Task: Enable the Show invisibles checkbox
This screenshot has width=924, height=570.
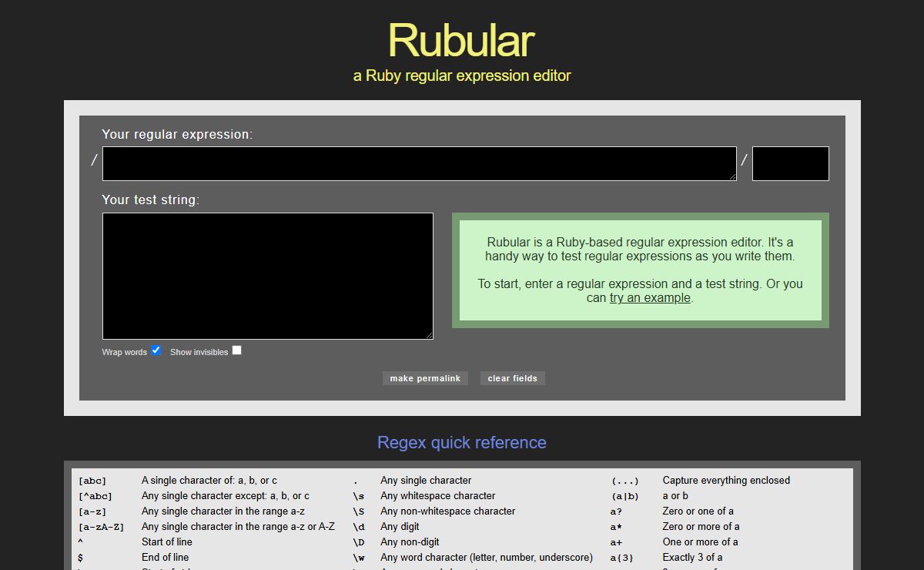Action: tap(237, 350)
